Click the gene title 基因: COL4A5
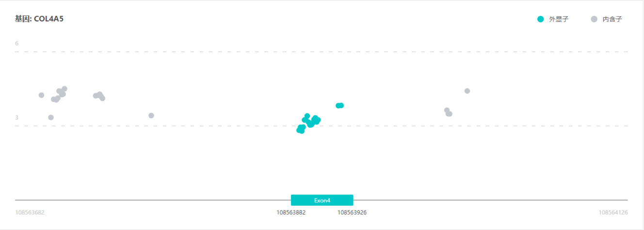This screenshot has width=644, height=230. (x=39, y=19)
